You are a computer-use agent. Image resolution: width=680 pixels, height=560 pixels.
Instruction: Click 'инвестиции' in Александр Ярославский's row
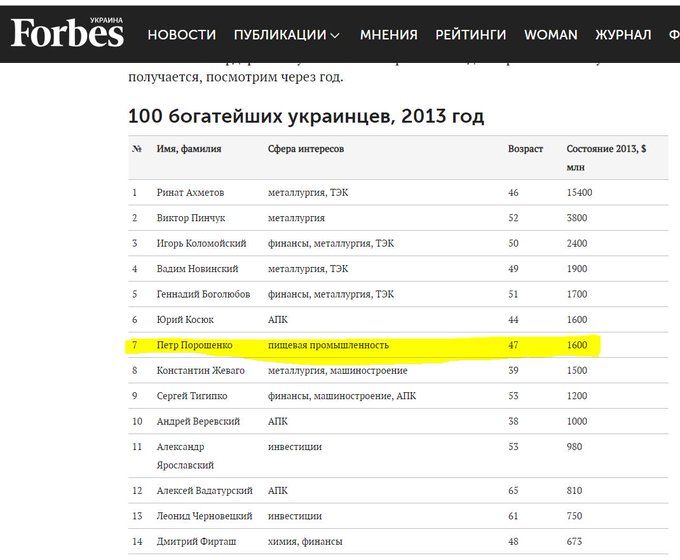tap(295, 447)
